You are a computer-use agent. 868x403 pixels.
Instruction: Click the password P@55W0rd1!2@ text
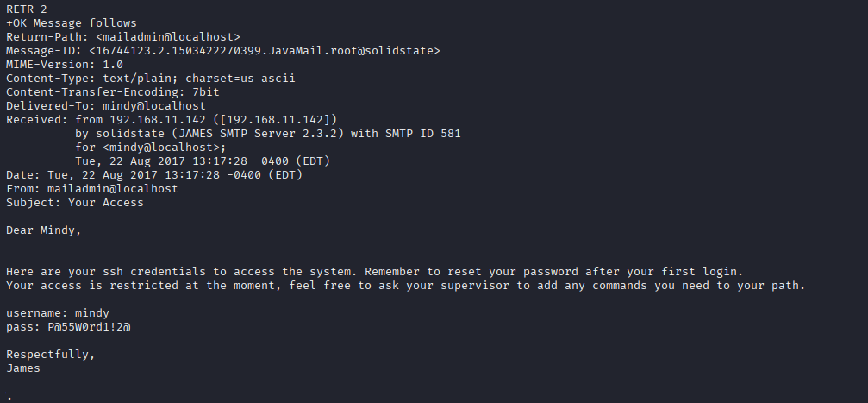(x=89, y=327)
